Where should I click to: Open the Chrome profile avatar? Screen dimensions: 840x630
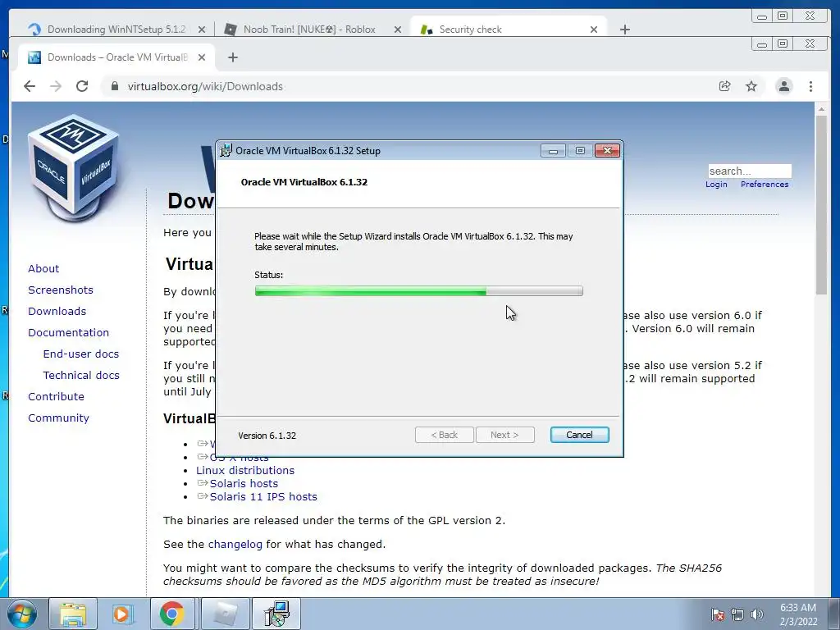point(783,86)
